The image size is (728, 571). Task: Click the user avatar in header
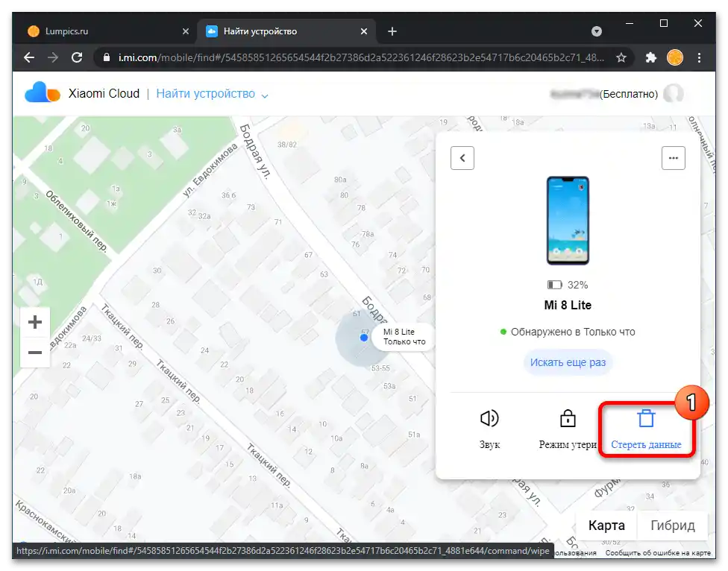(674, 94)
